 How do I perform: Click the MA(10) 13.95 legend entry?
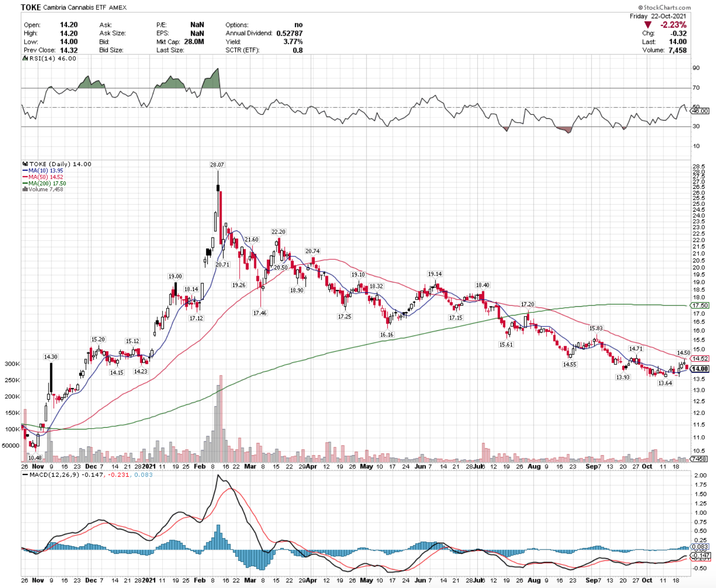(x=43, y=170)
